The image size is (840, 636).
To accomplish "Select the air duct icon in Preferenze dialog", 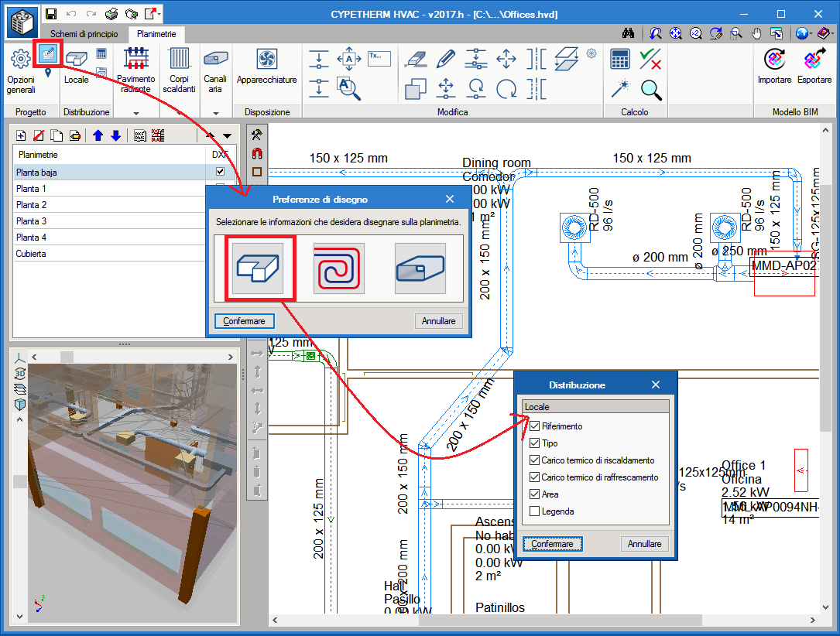I will click(x=420, y=268).
